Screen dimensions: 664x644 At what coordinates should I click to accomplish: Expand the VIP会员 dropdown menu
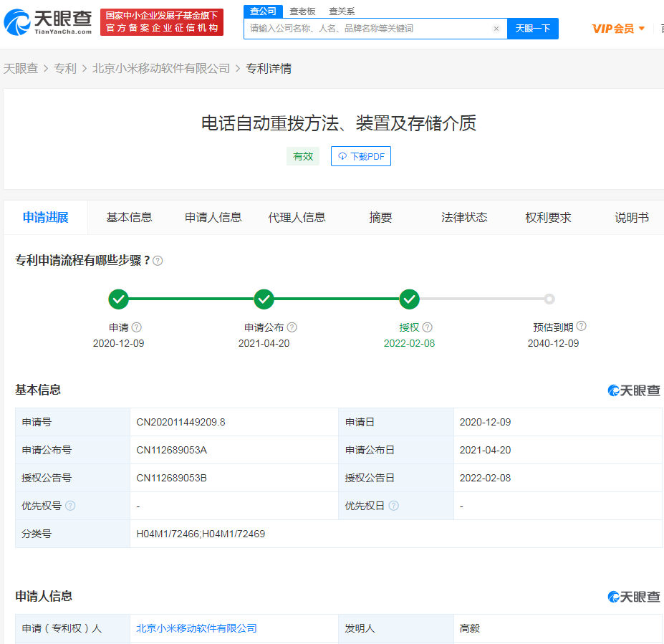(618, 29)
